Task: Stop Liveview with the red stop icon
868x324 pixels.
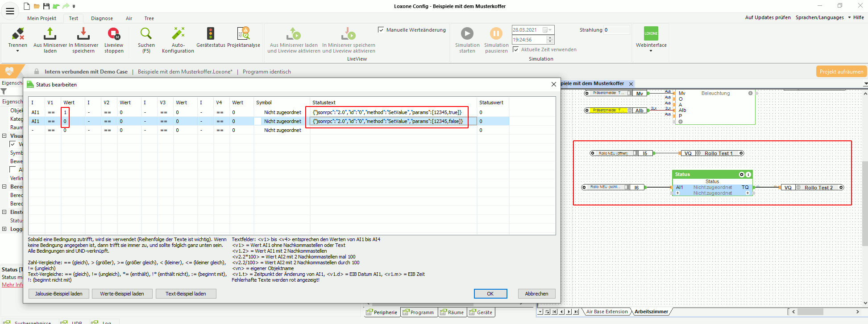Action: [114, 33]
